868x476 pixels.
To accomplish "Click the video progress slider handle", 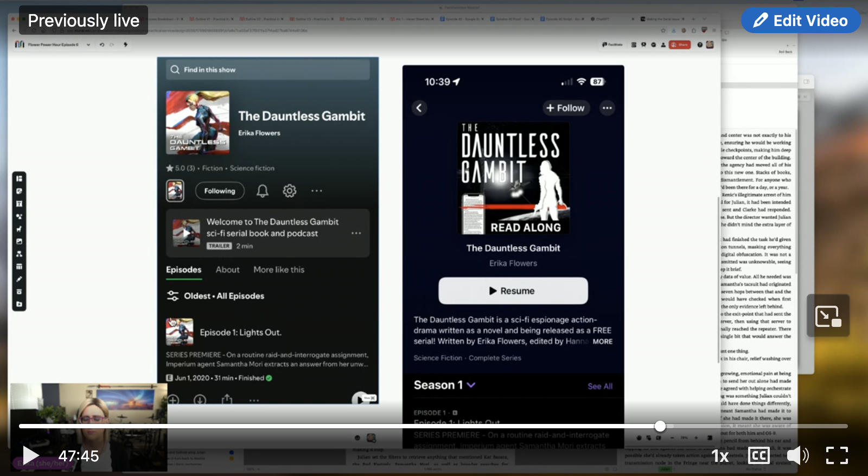I will tap(660, 426).
